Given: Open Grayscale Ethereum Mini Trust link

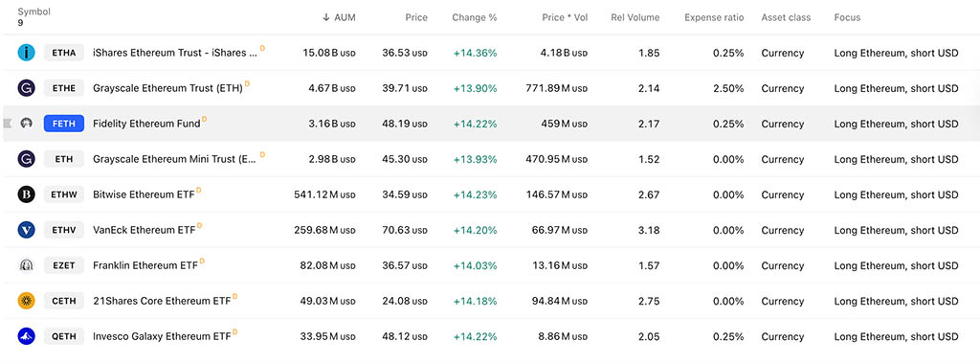Looking at the screenshot, I should click(x=174, y=159).
